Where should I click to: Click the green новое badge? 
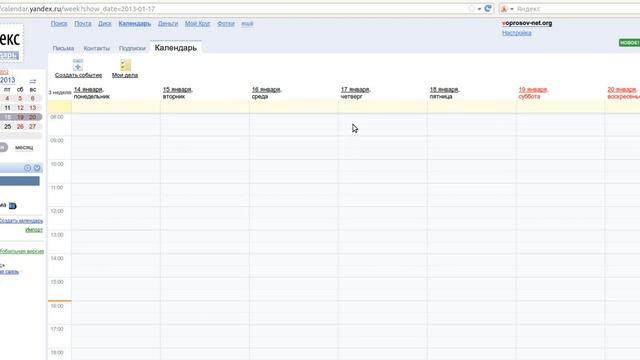click(x=629, y=42)
